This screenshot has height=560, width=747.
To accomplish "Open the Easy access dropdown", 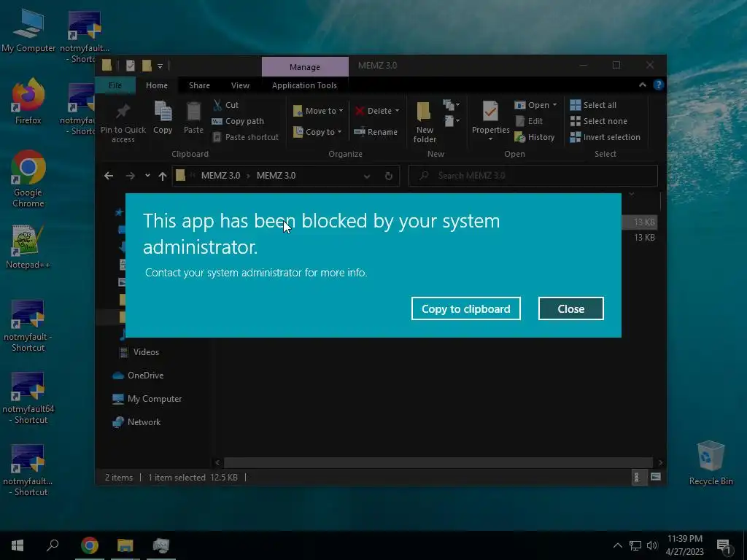I will pyautogui.click(x=452, y=121).
